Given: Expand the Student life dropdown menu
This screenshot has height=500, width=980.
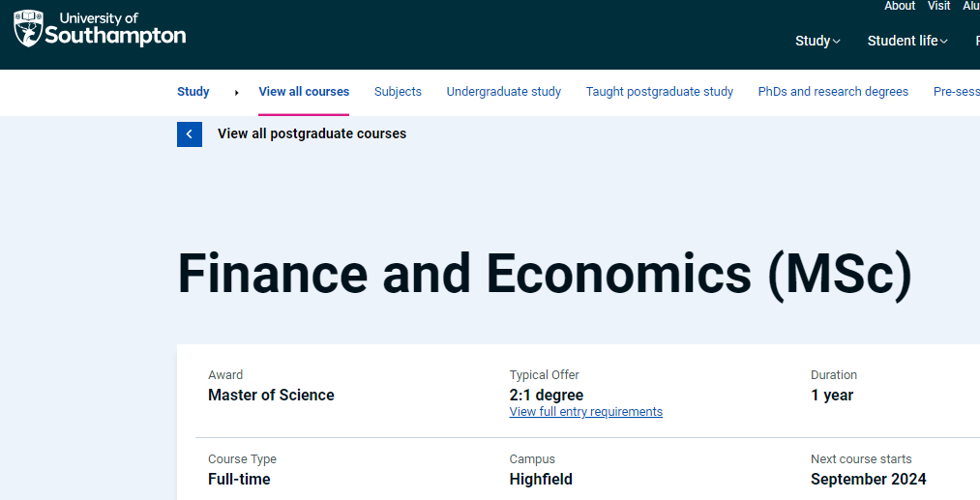Looking at the screenshot, I should (907, 41).
